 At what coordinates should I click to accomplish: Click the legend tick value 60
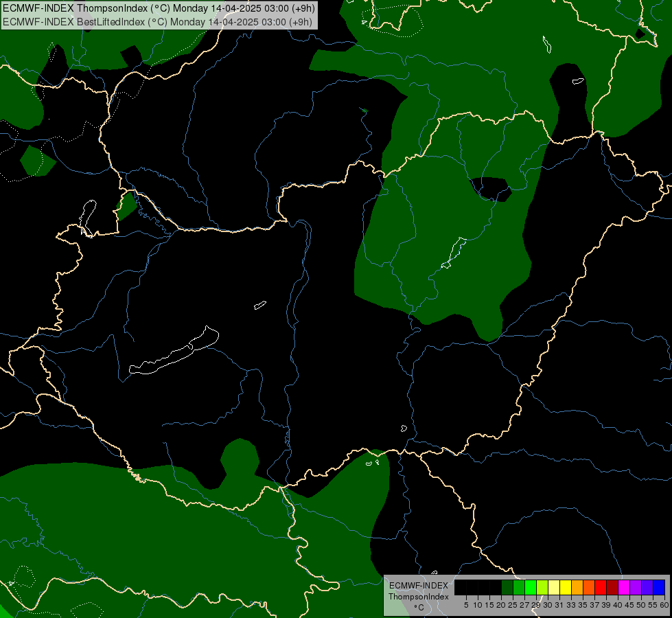(664, 605)
